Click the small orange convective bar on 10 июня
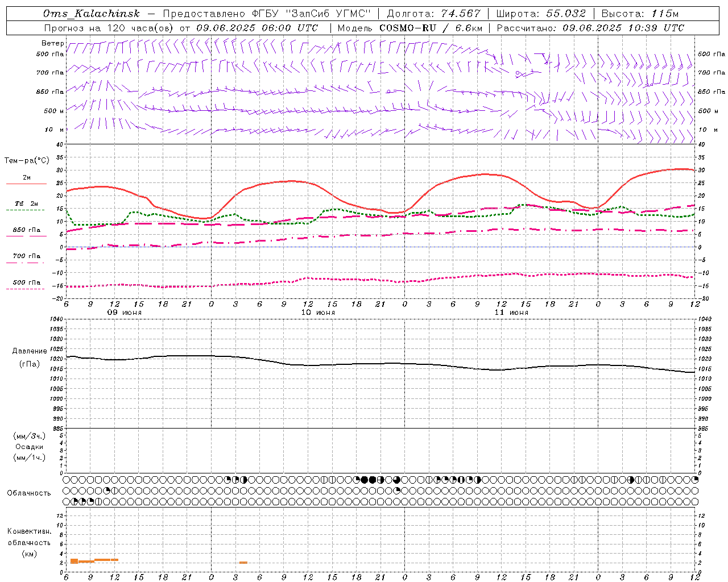 [x=243, y=563]
